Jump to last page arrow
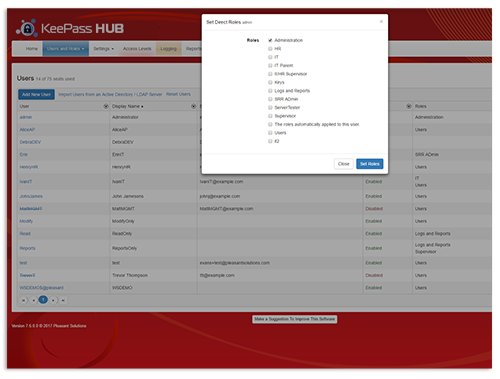Screen dimensions: 500x379 point(63,300)
